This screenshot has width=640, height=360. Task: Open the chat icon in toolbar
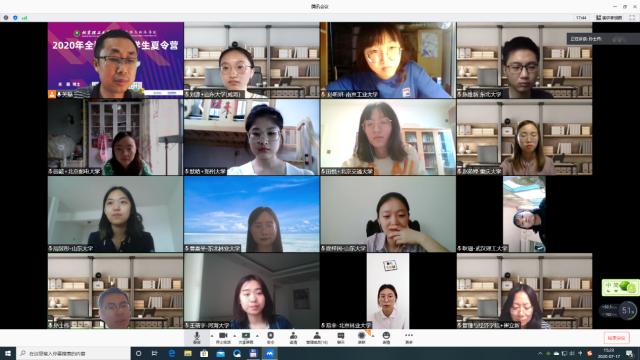341,338
